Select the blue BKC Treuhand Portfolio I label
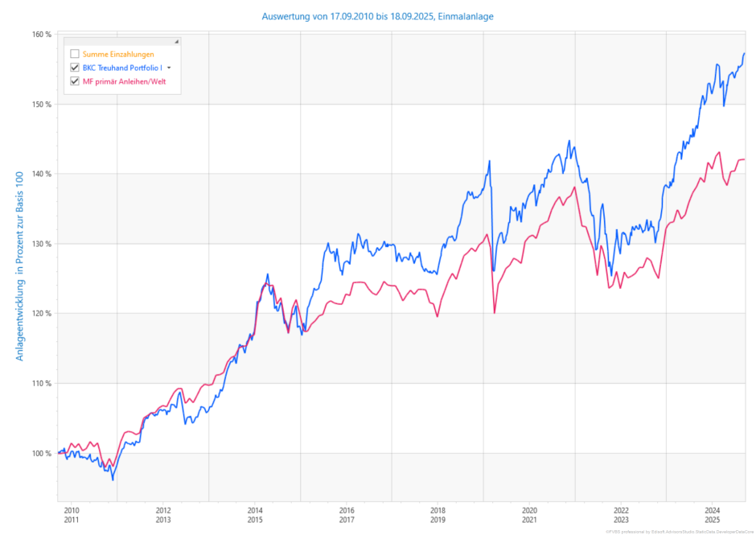This screenshot has height=535, width=756. point(122,68)
